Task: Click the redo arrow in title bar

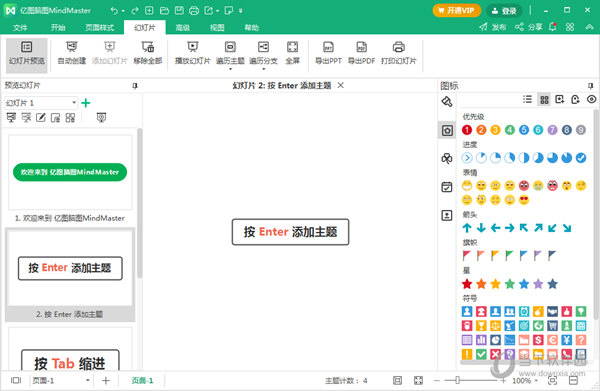Action: (x=135, y=11)
